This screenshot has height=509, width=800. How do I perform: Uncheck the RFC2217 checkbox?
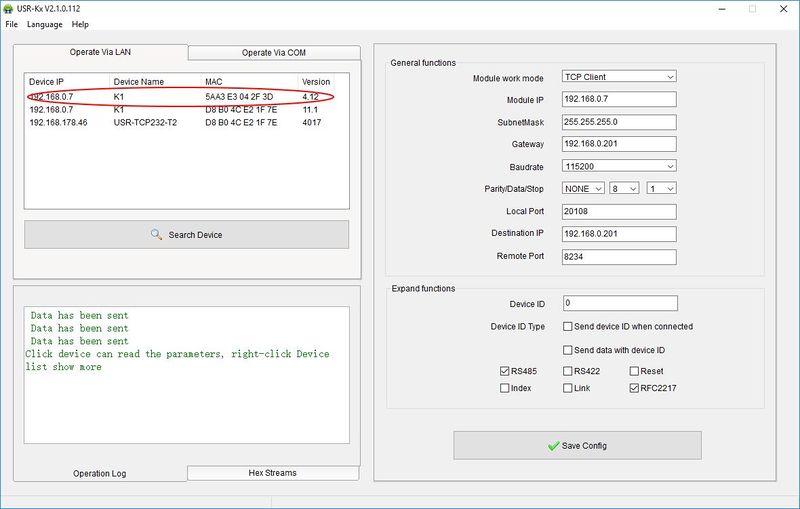pyautogui.click(x=634, y=388)
